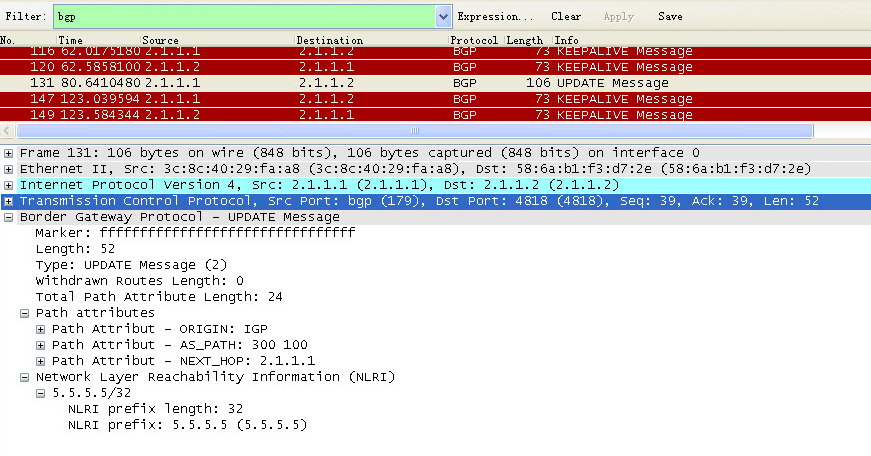Sort by the Destination column header
This screenshot has height=456, width=871.
click(x=371, y=40)
